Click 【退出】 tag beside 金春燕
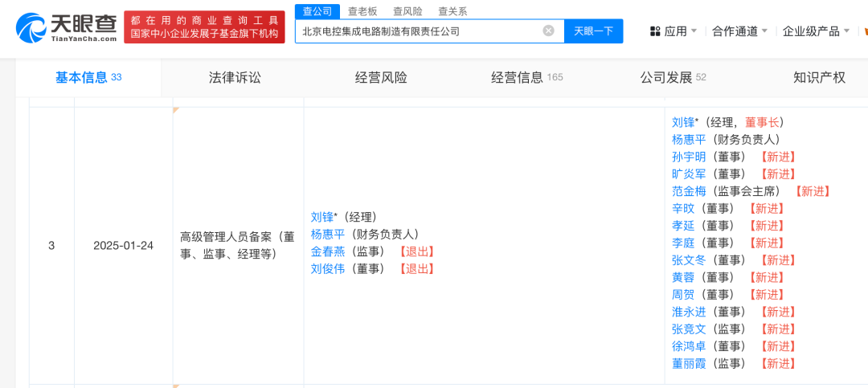 [x=416, y=251]
